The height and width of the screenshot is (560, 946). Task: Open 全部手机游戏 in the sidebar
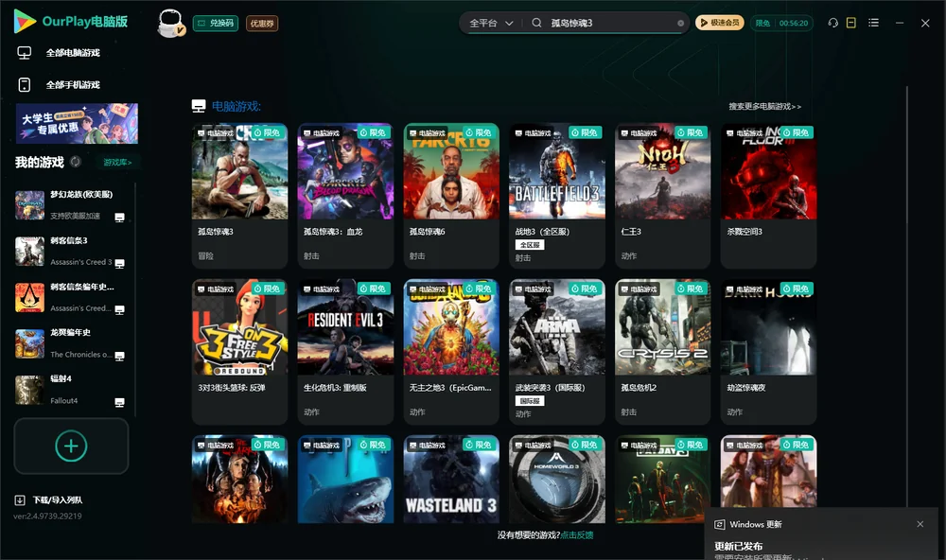click(x=73, y=85)
